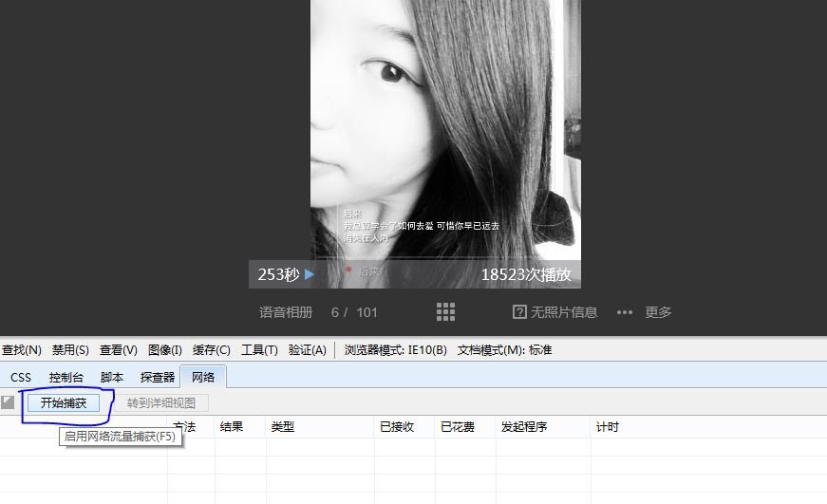Switch to the CSS tab
The width and height of the screenshot is (827, 504).
(x=21, y=378)
